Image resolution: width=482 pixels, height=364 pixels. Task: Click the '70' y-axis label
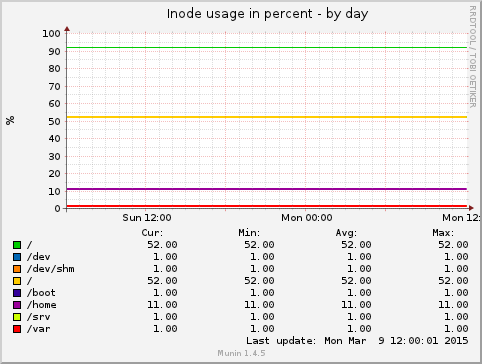pyautogui.click(x=55, y=86)
